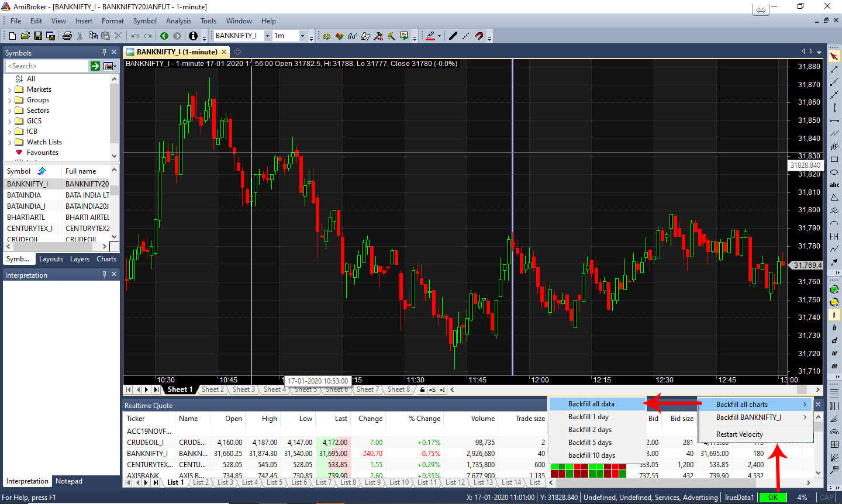Select the Arc drawing tool
842x504 pixels.
coord(834,223)
